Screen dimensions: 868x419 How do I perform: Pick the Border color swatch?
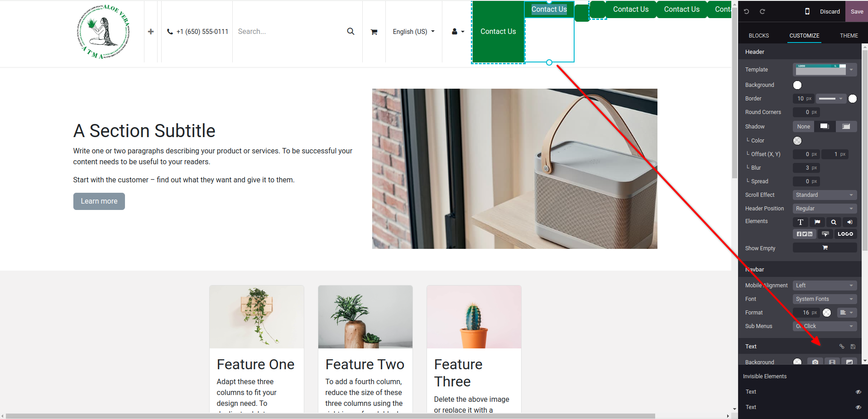coord(853,99)
